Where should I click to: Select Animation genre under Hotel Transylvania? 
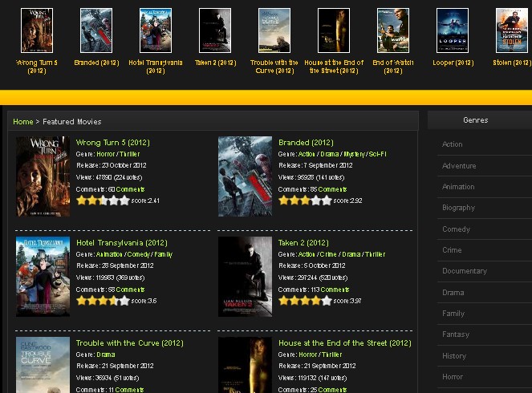pyautogui.click(x=109, y=254)
